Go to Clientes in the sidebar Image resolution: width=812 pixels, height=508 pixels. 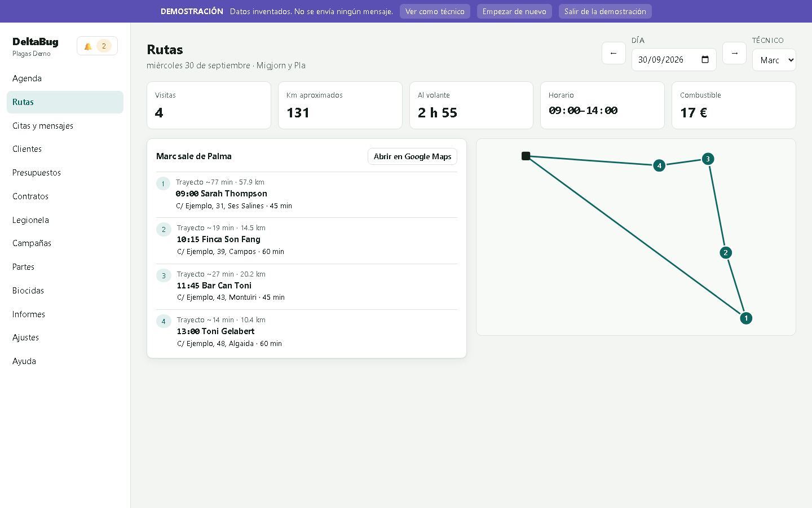coord(65,149)
